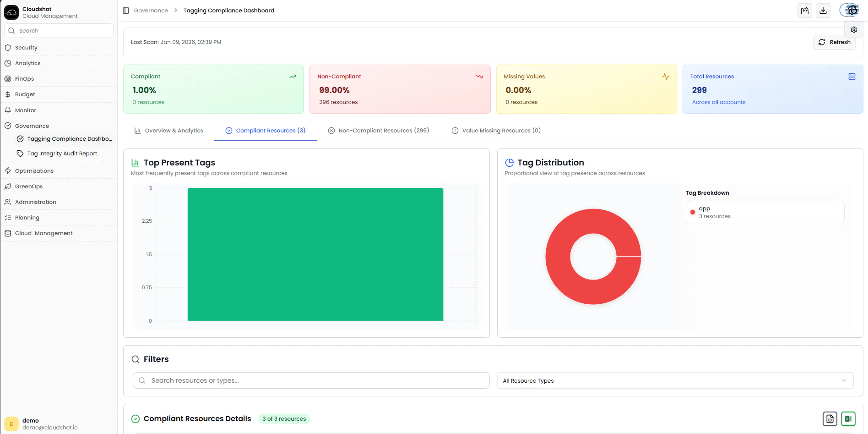Open Value Missing Resources (0) tab
Viewport: 868px width, 434px height.
[x=496, y=131]
